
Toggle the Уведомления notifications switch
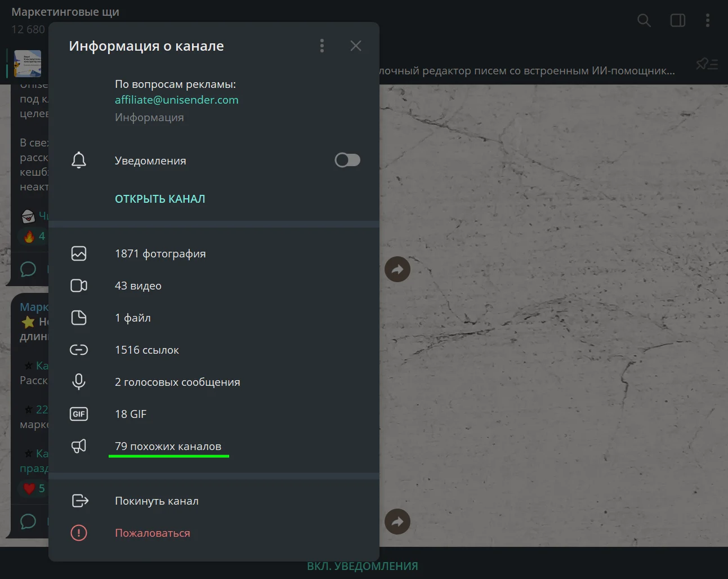(x=347, y=161)
